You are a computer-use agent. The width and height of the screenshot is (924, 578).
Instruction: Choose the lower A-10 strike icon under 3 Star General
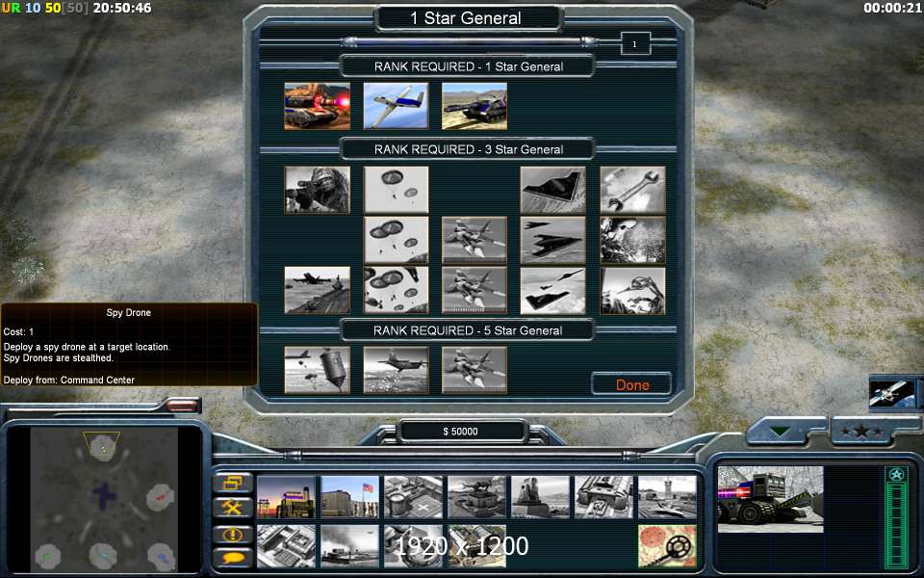[475, 290]
